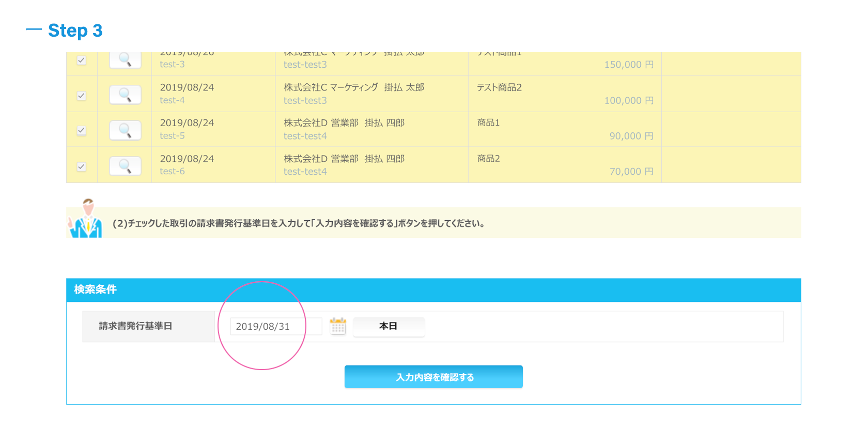Click the businessman guide illustration
The height and width of the screenshot is (428, 868).
(x=86, y=218)
